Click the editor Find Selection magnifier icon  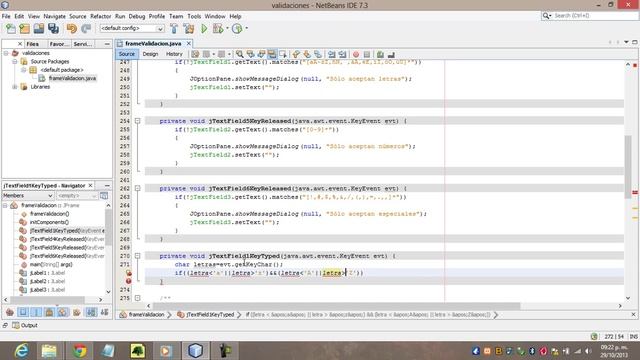tap(240, 54)
